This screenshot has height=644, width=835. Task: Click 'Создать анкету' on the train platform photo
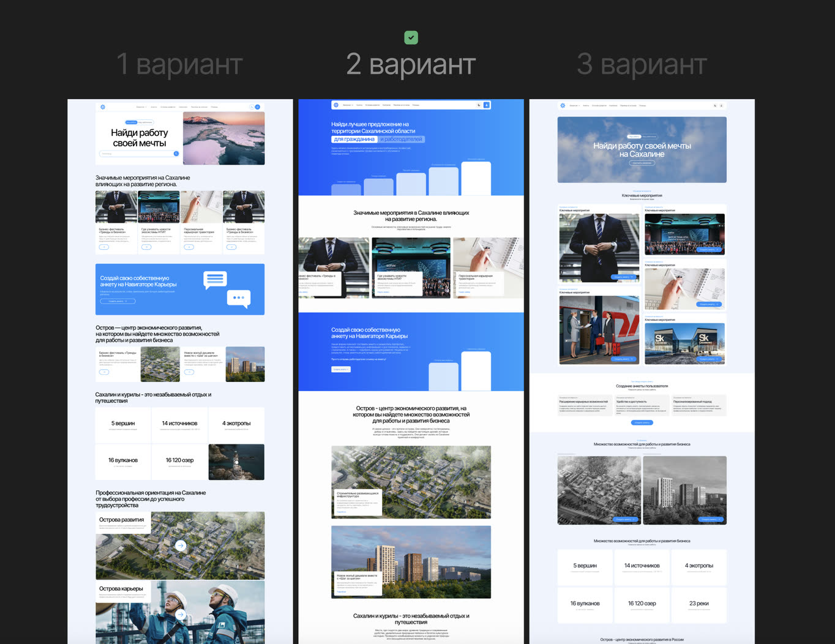tap(623, 359)
